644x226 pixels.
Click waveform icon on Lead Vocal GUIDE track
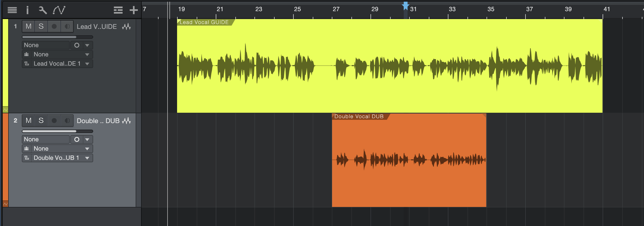click(x=126, y=27)
